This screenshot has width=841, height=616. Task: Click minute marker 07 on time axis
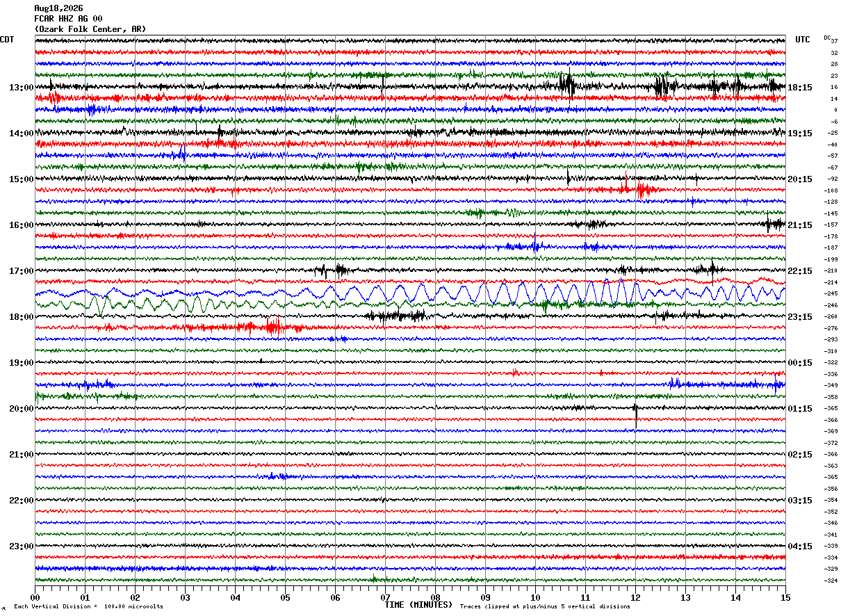pos(385,598)
